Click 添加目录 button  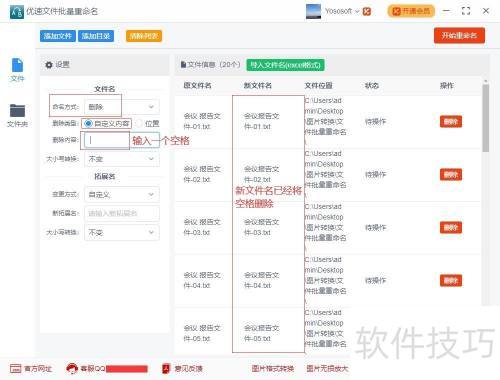pyautogui.click(x=96, y=36)
